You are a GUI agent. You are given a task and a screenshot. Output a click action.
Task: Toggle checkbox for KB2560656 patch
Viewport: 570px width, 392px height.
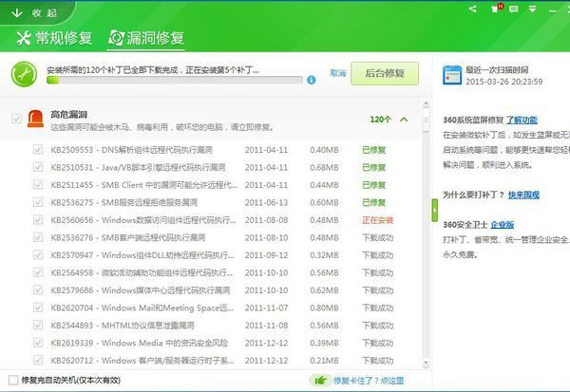(x=38, y=219)
